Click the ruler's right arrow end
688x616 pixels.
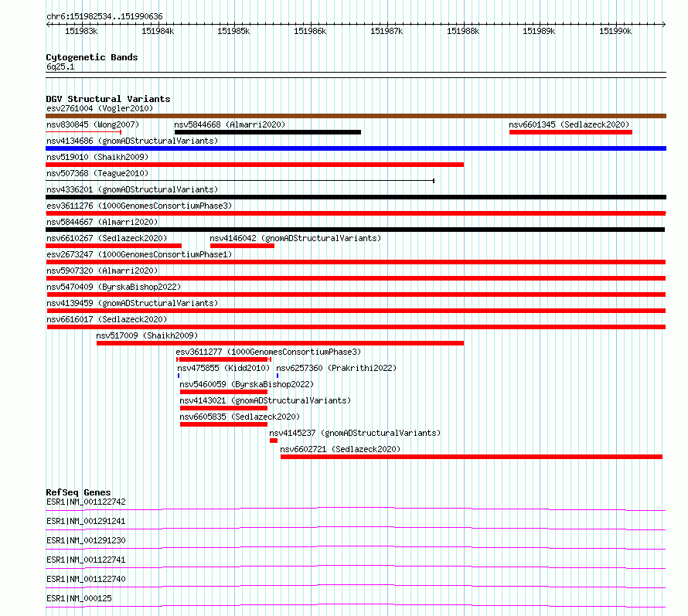(664, 24)
